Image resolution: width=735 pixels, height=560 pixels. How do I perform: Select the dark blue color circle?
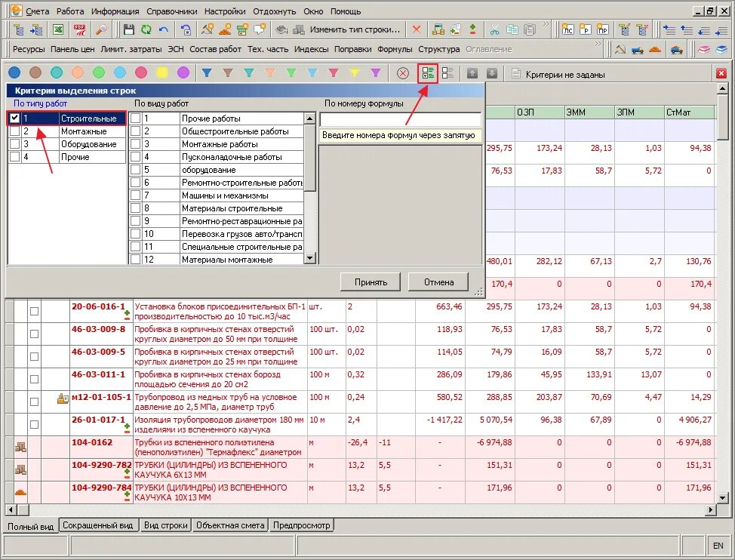(x=14, y=72)
